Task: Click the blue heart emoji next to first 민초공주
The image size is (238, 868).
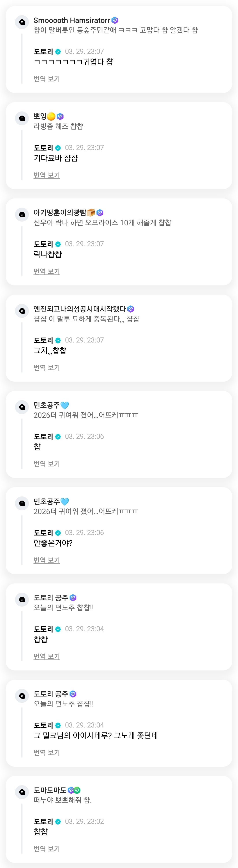Action: [65, 405]
